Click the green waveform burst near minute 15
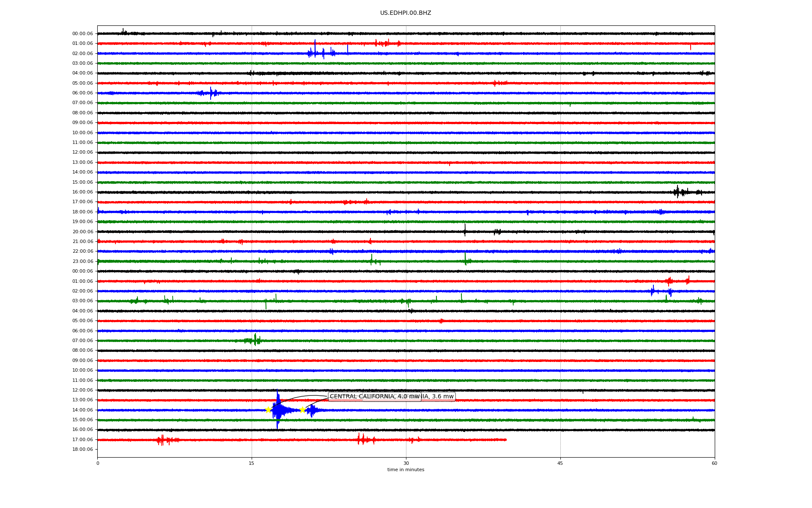 pos(255,340)
